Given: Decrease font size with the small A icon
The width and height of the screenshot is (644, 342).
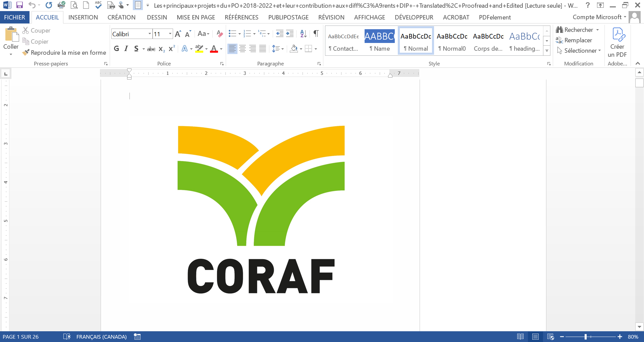Looking at the screenshot, I should click(x=188, y=34).
